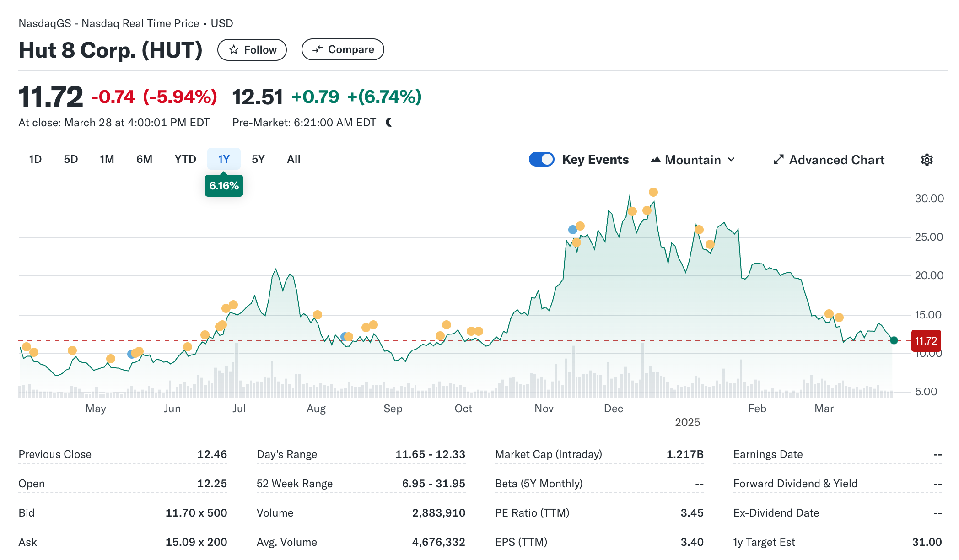The width and height of the screenshot is (959, 560).
Task: Click the red 11.72 price label on axis
Action: pyautogui.click(x=926, y=341)
